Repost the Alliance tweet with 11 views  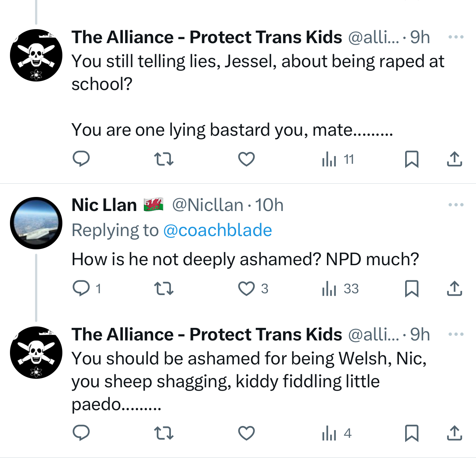(163, 159)
